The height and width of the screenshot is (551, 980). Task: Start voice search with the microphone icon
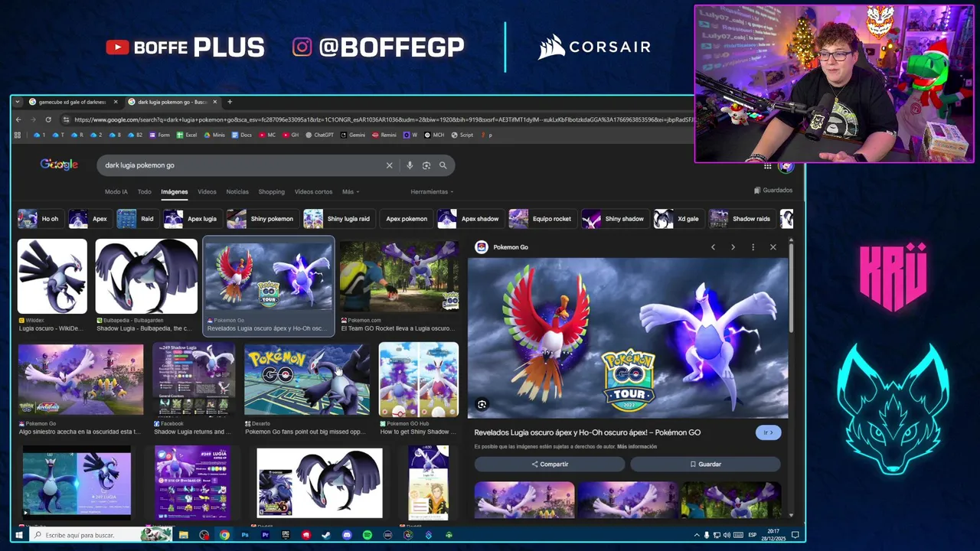[x=410, y=165]
